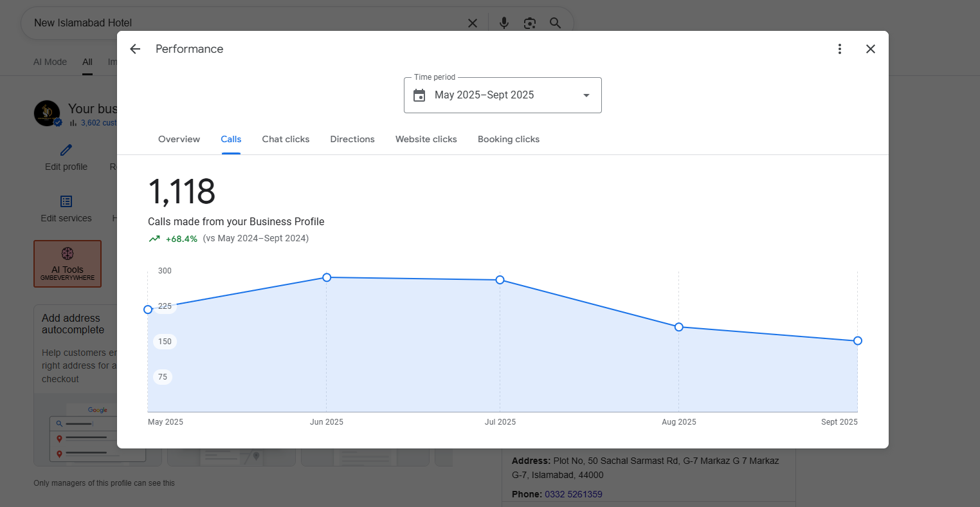This screenshot has width=980, height=507.
Task: Switch to the Chat clicks tab
Action: pos(286,139)
